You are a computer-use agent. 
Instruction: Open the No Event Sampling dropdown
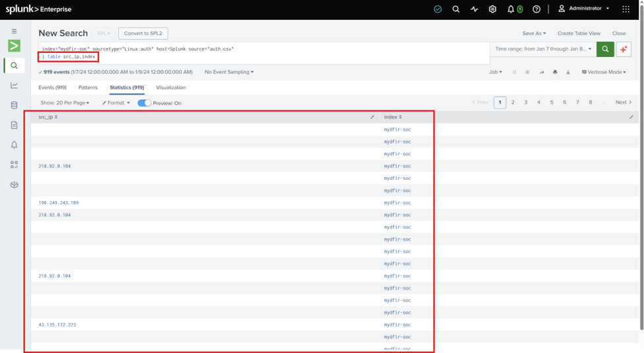point(229,72)
